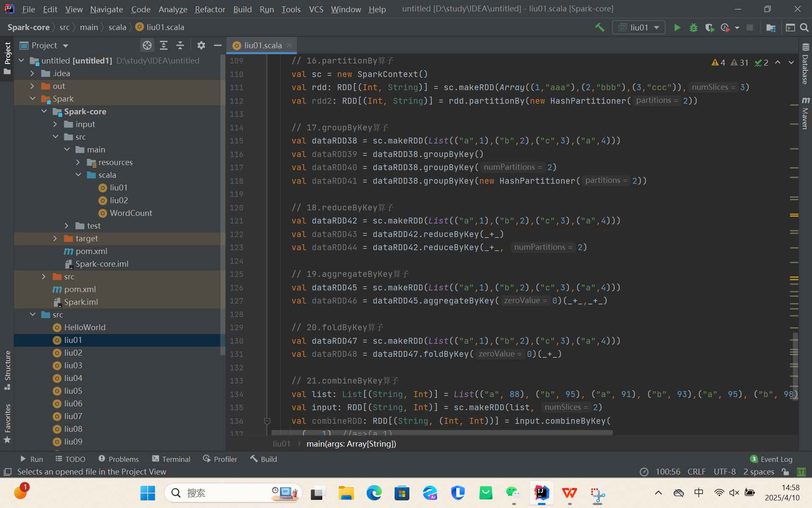
Task: Open Project panel settings gear
Action: [201, 45]
